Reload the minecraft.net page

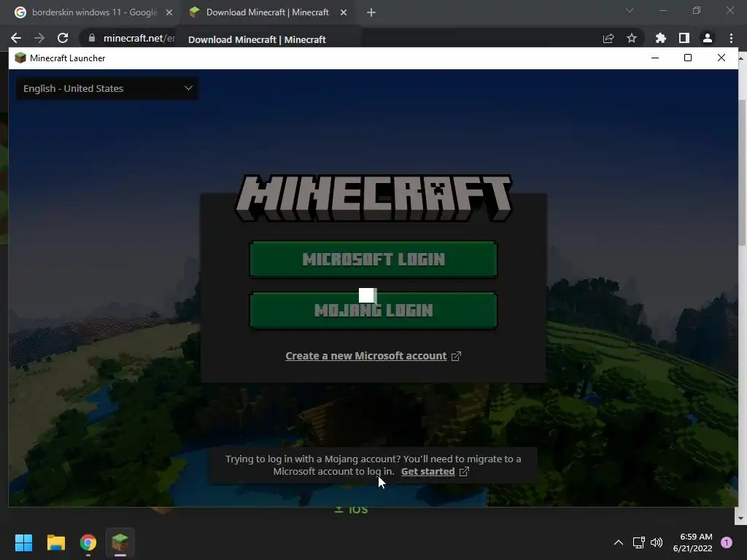pyautogui.click(x=63, y=38)
